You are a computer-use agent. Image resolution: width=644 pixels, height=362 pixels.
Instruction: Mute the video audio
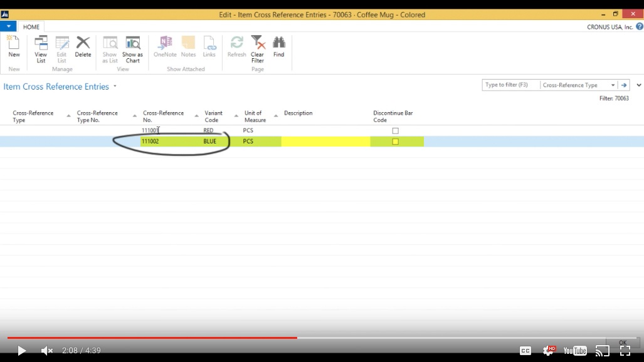point(45,351)
